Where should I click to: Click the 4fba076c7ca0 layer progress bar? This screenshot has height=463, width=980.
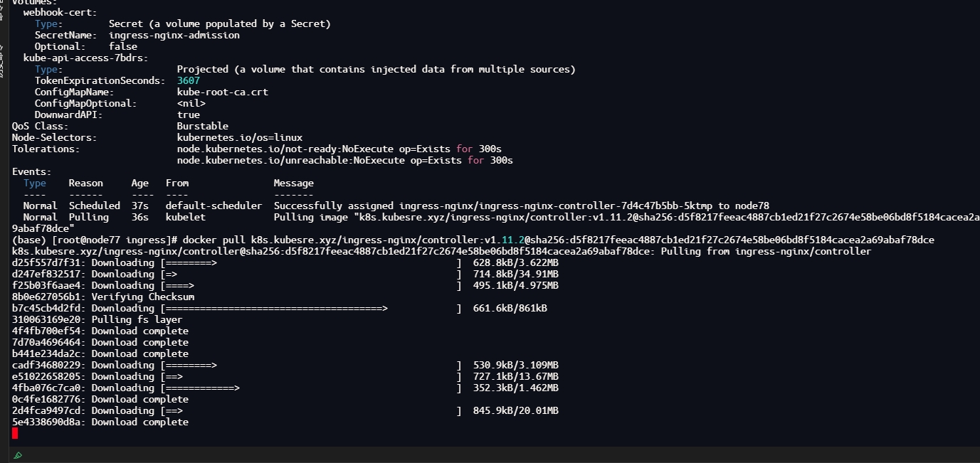click(x=310, y=388)
